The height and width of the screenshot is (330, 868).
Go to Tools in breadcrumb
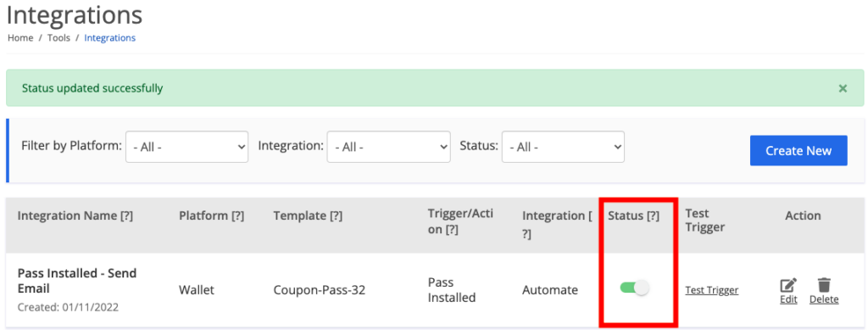(58, 38)
